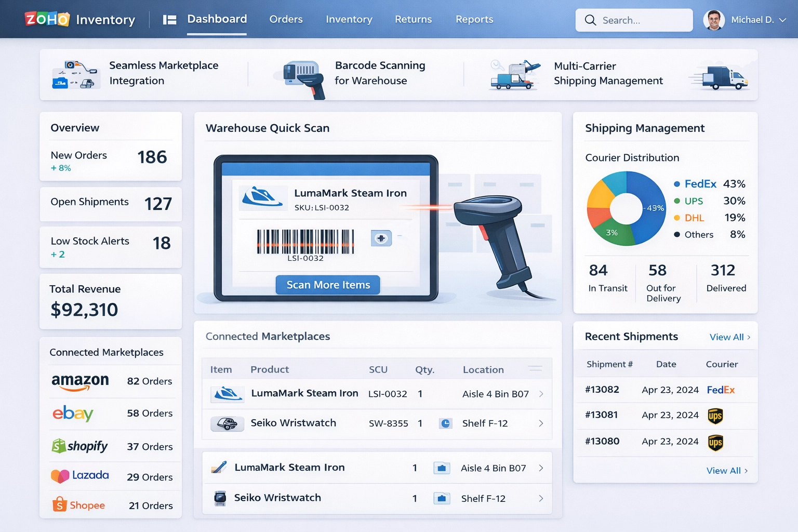
Task: Click the Scan More Items button
Action: point(327,285)
